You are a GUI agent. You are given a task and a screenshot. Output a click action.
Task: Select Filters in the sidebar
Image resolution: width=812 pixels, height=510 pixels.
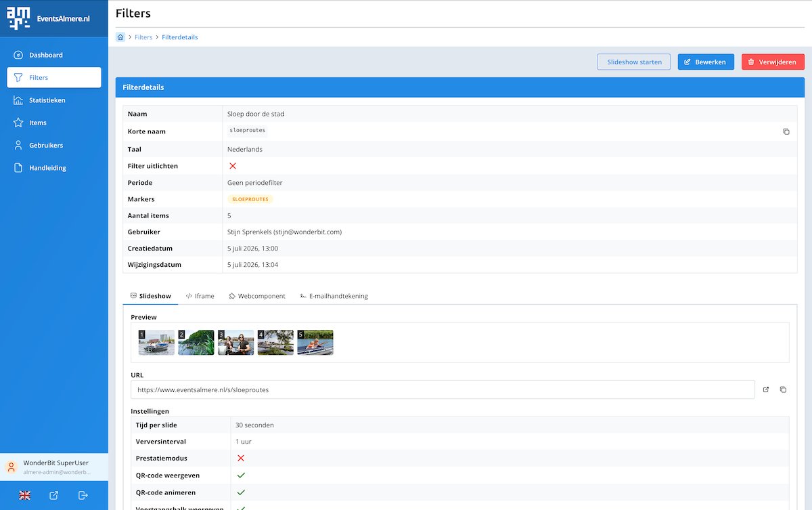click(x=54, y=77)
